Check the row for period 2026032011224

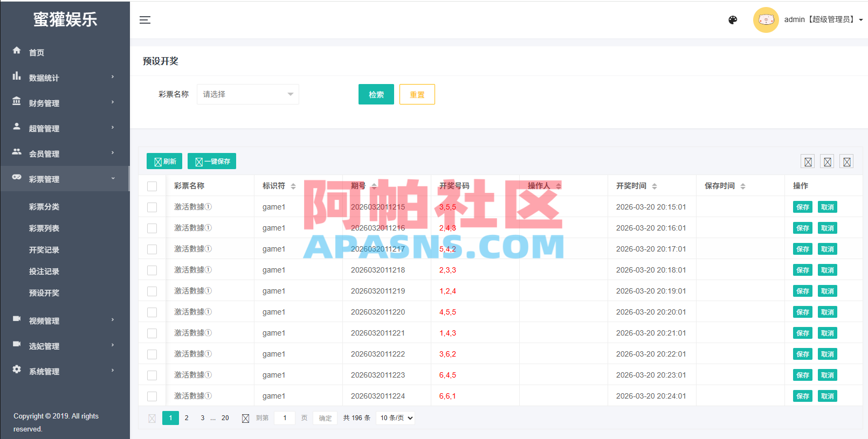(152, 396)
